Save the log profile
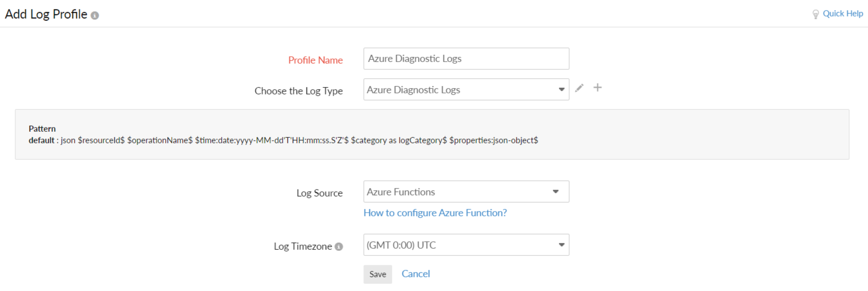 377,274
